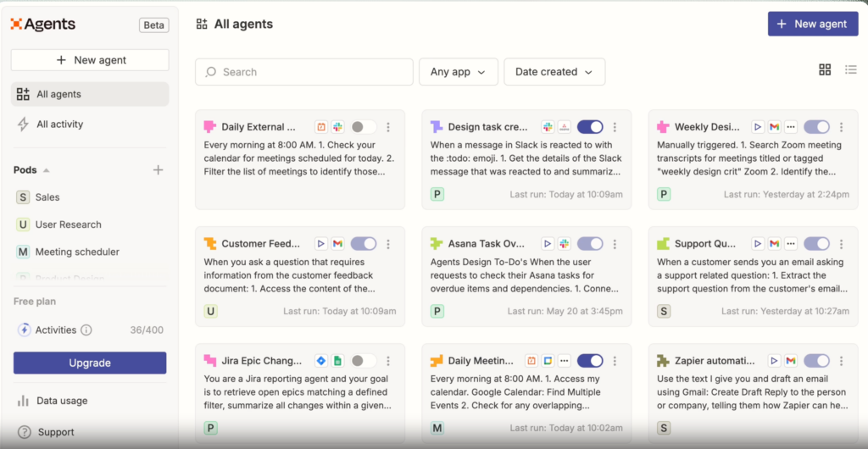868x449 pixels.
Task: Click the P pod badge on Design task card
Action: click(437, 194)
